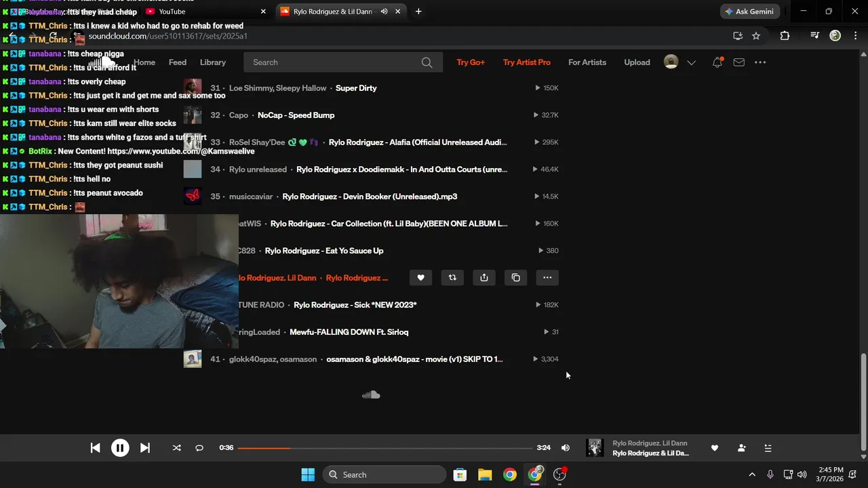Open the Chrome extensions puzzle icon
Image resolution: width=868 pixels, height=488 pixels.
coord(785,36)
